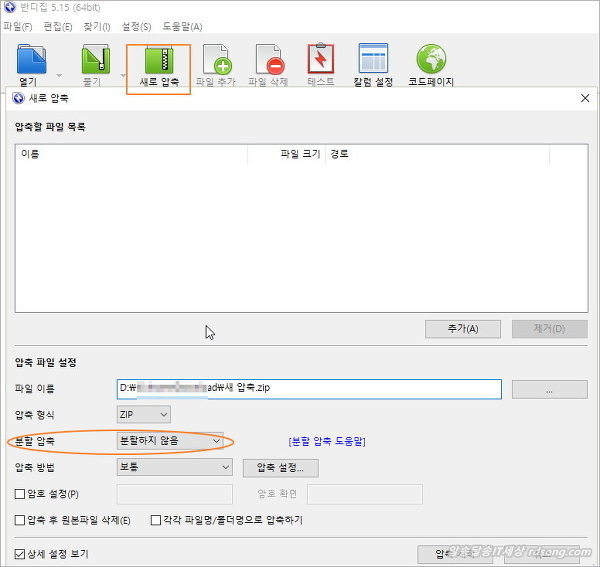The image size is (600, 567).
Task: Close the 새로 압축 dialog
Action: (585, 98)
